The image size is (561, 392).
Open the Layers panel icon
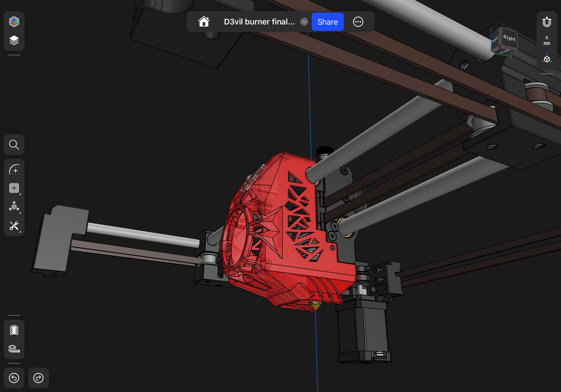14,40
